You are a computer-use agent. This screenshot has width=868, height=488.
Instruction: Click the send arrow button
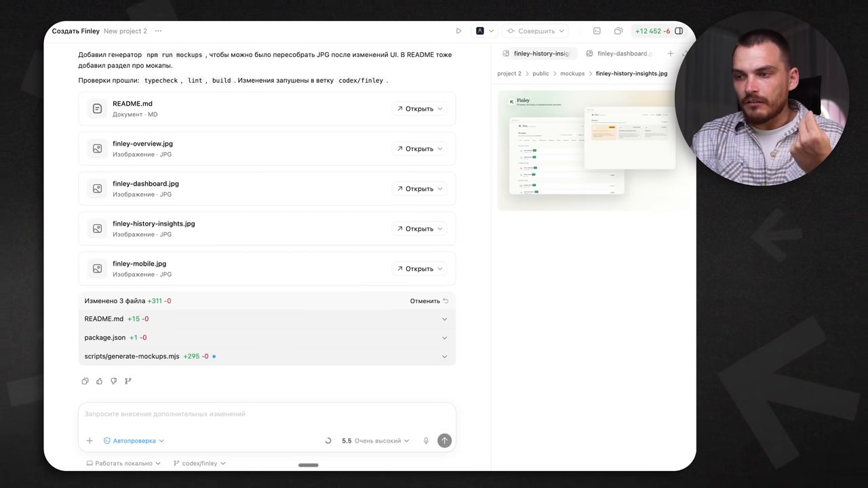pos(444,441)
